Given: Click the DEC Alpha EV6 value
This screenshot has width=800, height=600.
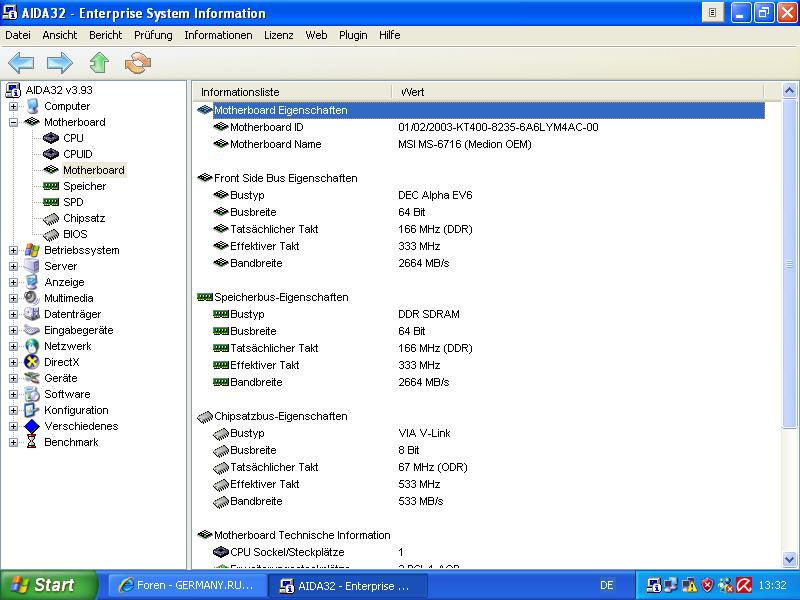Looking at the screenshot, I should click(435, 195).
